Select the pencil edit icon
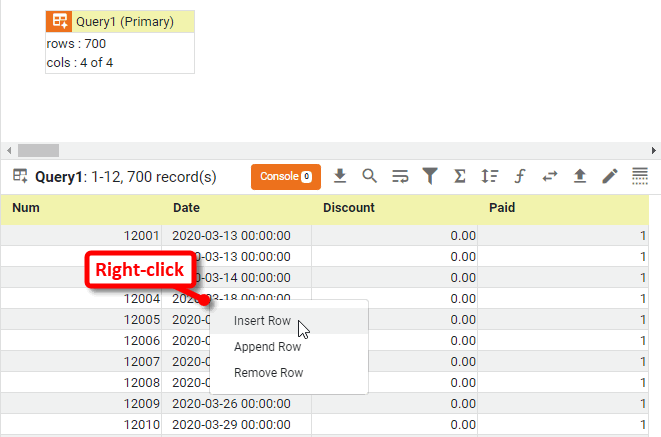Screen dimensions: 661x437 pyautogui.click(x=610, y=176)
